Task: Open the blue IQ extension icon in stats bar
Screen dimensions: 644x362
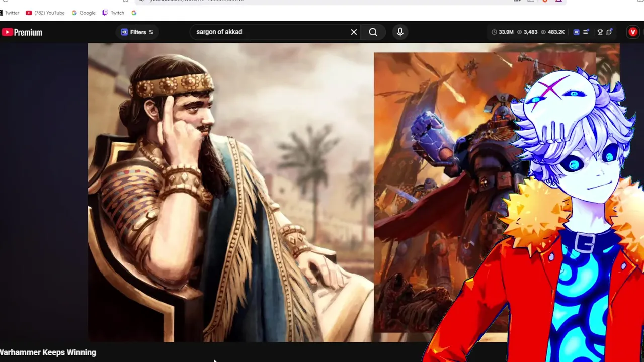Action: point(576,32)
